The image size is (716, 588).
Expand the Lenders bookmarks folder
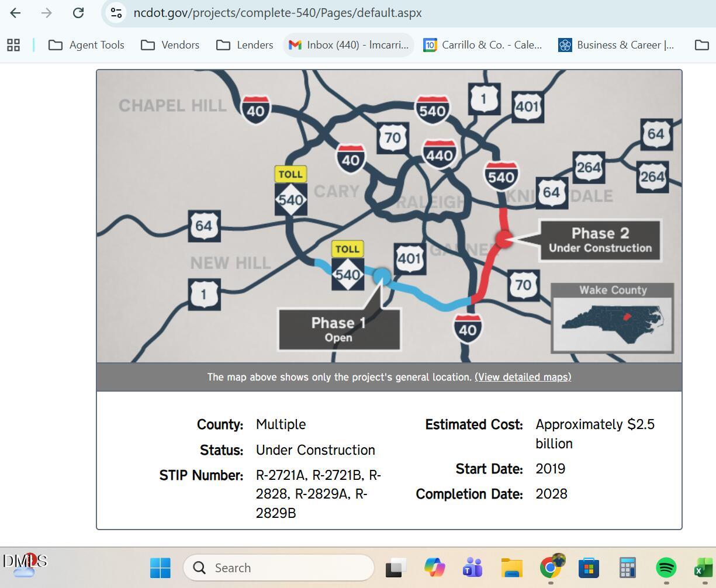tap(244, 44)
